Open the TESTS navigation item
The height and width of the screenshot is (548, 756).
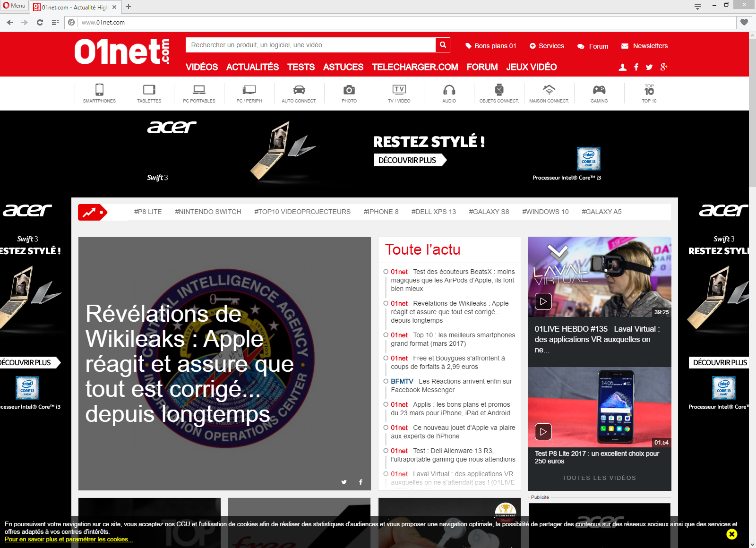(x=301, y=67)
